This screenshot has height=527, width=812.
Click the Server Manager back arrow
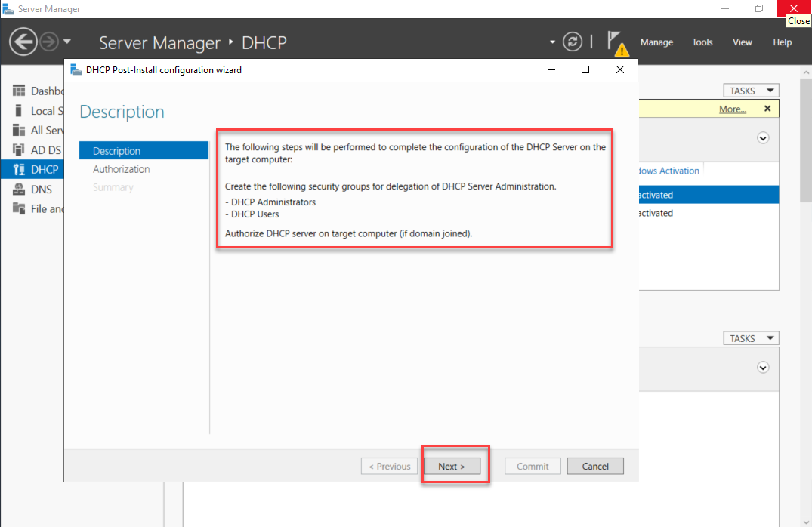coord(23,42)
